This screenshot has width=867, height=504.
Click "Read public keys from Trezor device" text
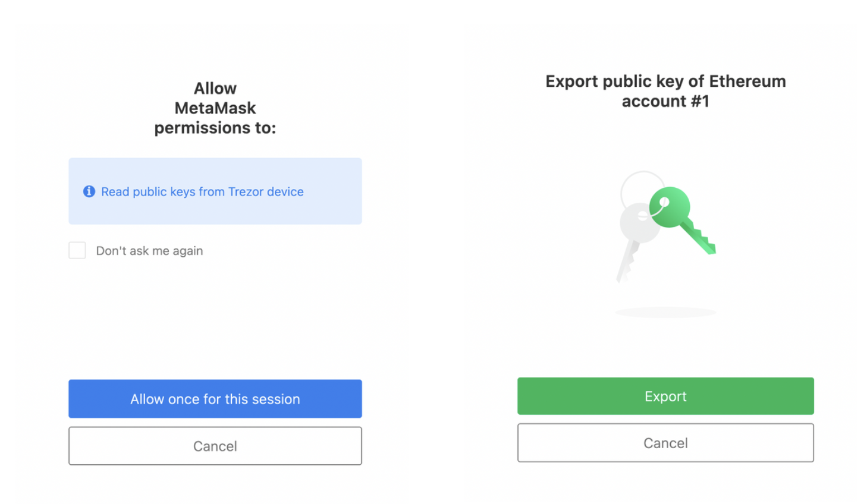pos(202,191)
